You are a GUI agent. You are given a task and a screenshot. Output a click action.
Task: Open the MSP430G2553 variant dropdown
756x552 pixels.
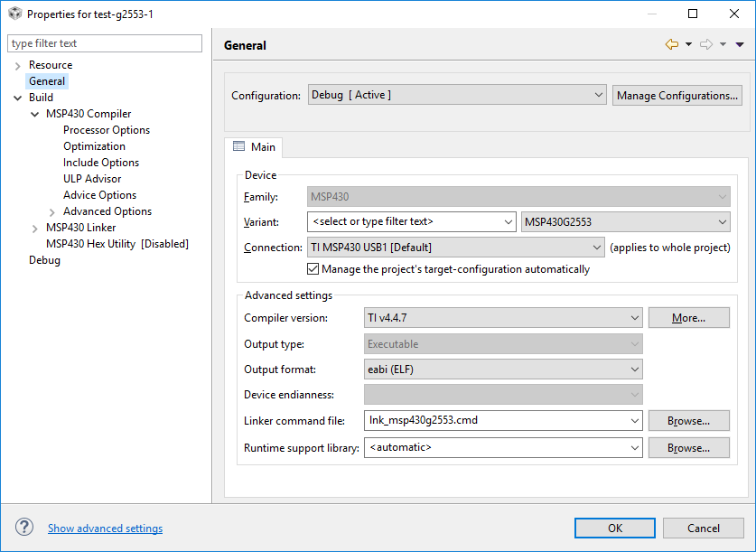point(722,221)
